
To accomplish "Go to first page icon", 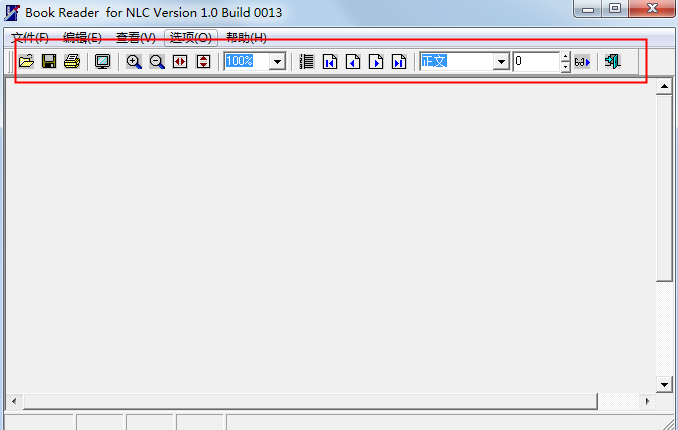I will coord(330,61).
